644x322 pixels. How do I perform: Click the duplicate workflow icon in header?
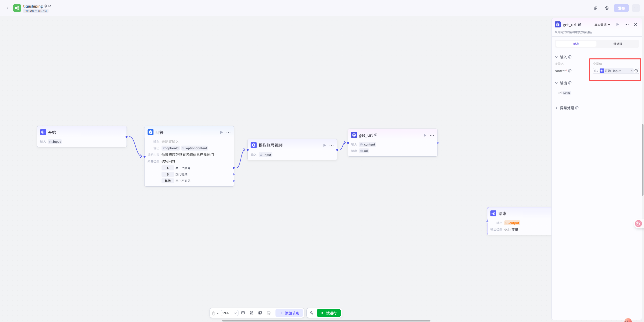tap(596, 8)
